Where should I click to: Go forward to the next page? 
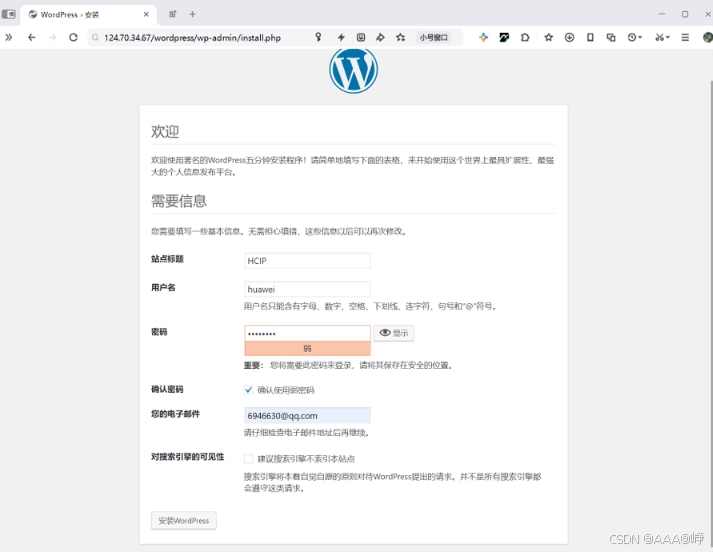pos(52,37)
